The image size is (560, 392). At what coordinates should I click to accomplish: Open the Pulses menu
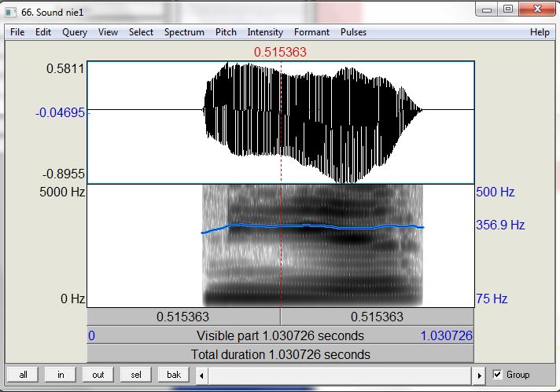click(x=353, y=32)
